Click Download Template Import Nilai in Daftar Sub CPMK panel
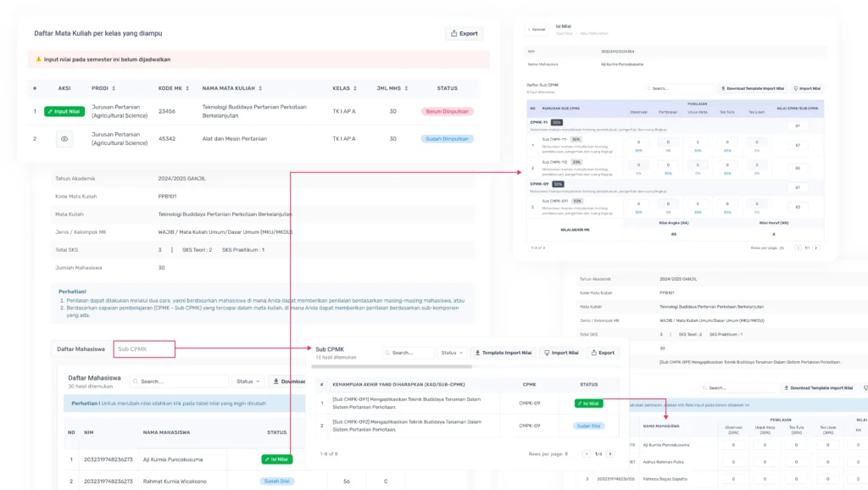The height and width of the screenshot is (490, 868). click(x=753, y=88)
